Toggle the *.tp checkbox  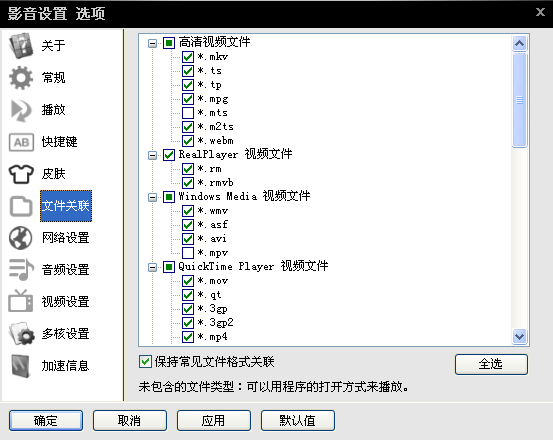188,85
